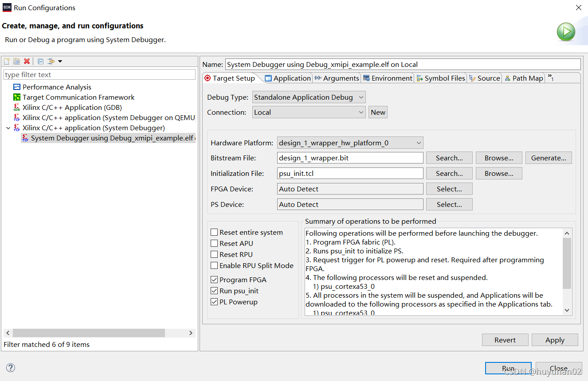Image resolution: width=588 pixels, height=381 pixels.
Task: Click Browse for Initialization File
Action: pyautogui.click(x=499, y=173)
